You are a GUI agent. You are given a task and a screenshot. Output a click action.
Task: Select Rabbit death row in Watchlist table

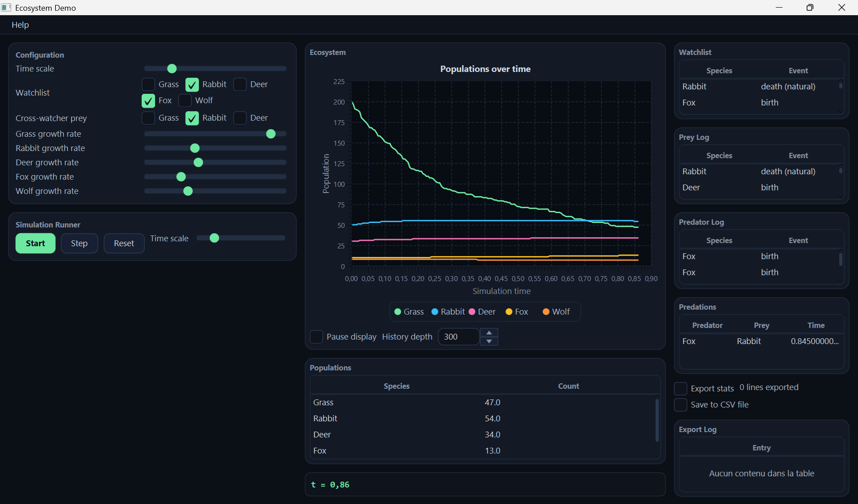(759, 87)
